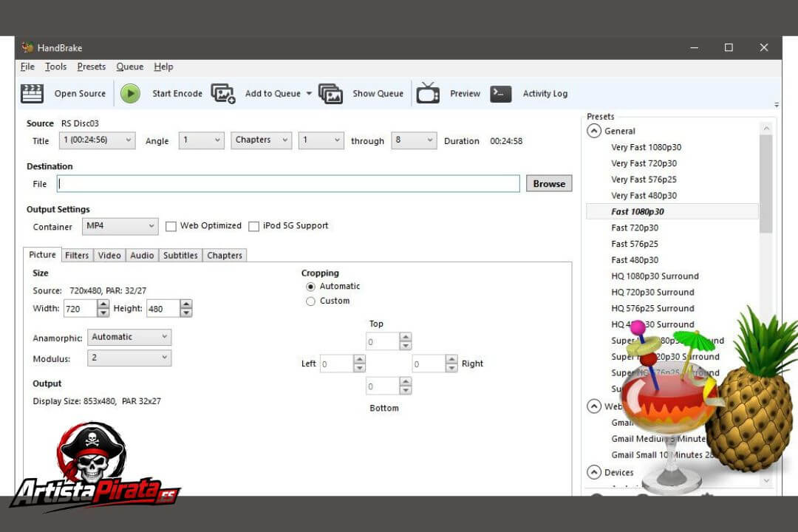This screenshot has height=532, width=798.
Task: Switch to the Audio tab
Action: pos(142,255)
